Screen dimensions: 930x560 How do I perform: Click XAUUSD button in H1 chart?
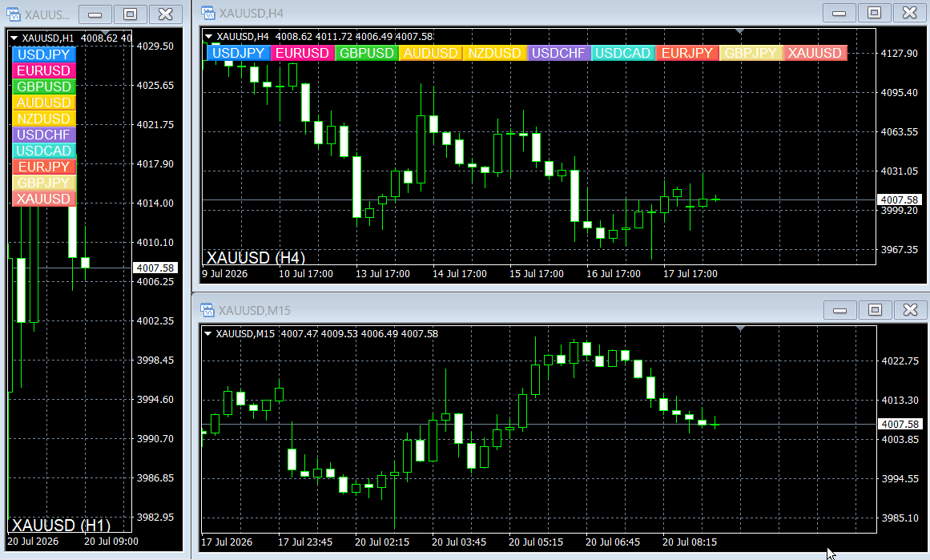[44, 199]
